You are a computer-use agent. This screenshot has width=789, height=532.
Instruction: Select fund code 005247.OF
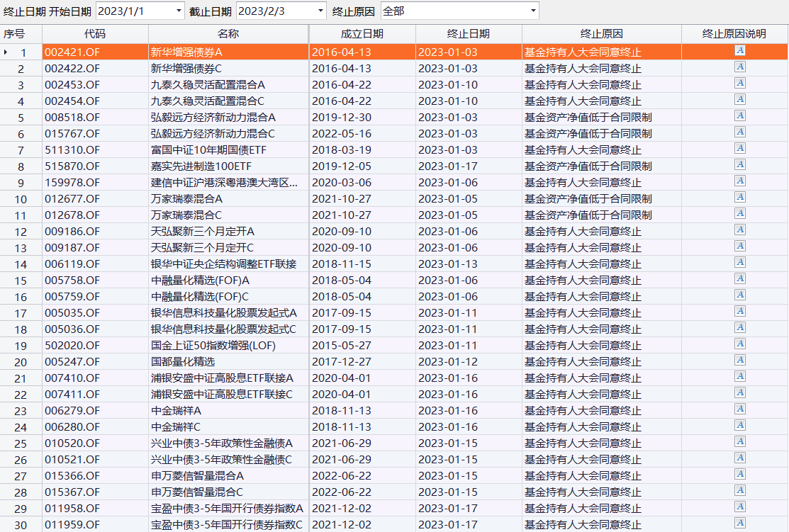(x=72, y=361)
